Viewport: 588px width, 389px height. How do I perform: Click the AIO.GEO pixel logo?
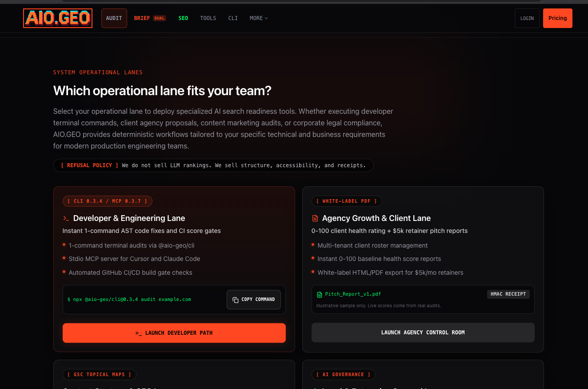pyautogui.click(x=58, y=18)
